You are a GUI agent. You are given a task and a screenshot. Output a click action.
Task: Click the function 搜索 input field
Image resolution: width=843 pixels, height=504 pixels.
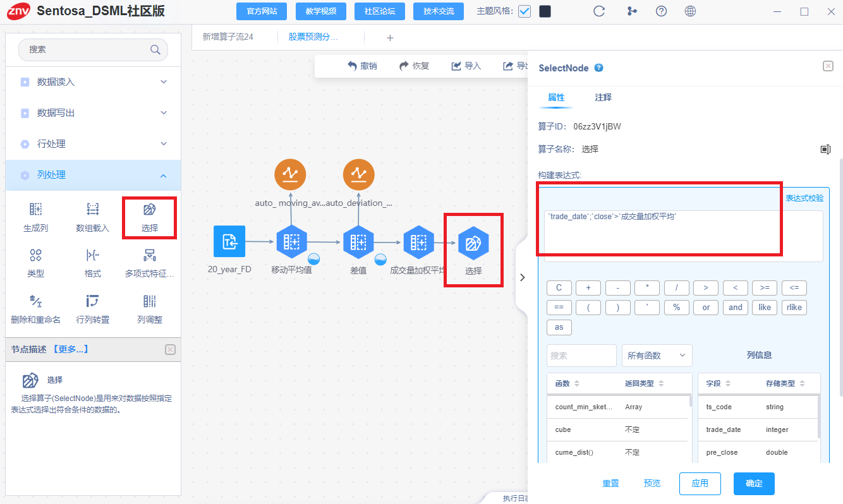coord(581,356)
